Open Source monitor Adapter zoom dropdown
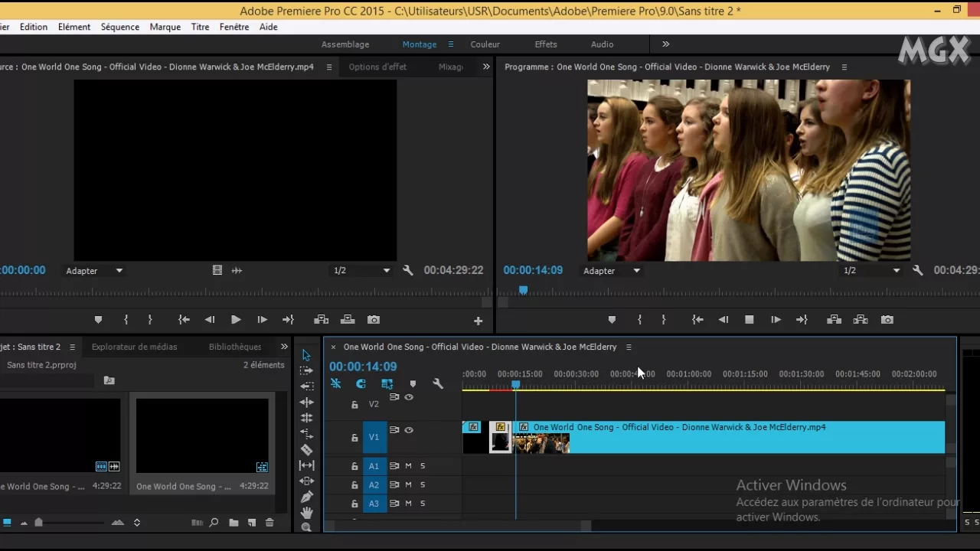This screenshot has height=551, width=980. 93,271
